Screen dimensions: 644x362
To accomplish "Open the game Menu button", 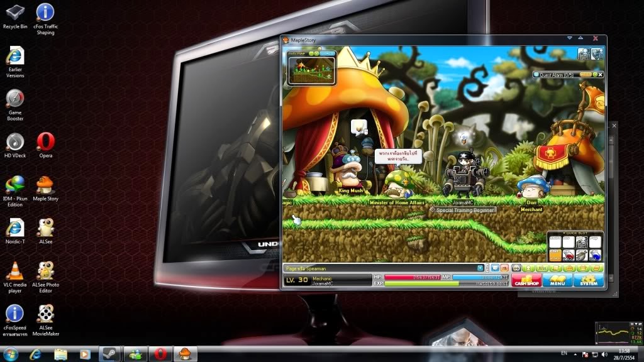I will [558, 280].
